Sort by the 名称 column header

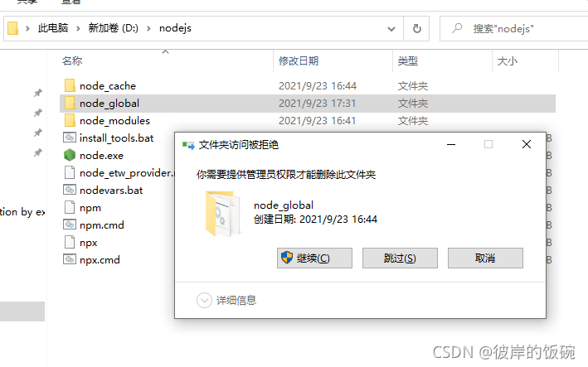coord(72,60)
